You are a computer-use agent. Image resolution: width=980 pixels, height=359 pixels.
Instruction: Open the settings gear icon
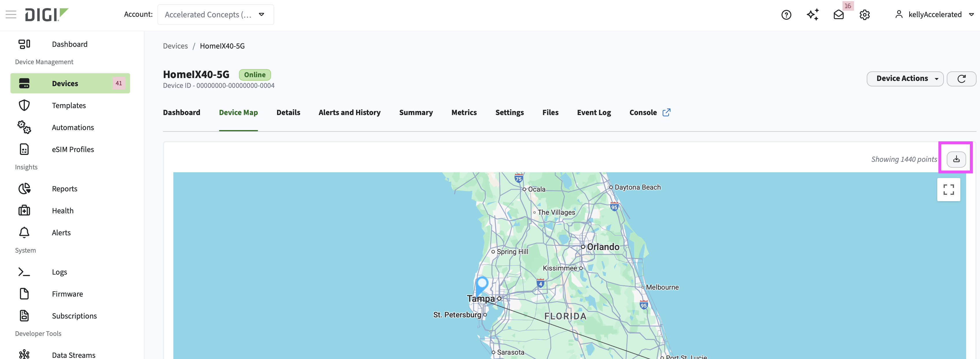(x=864, y=15)
